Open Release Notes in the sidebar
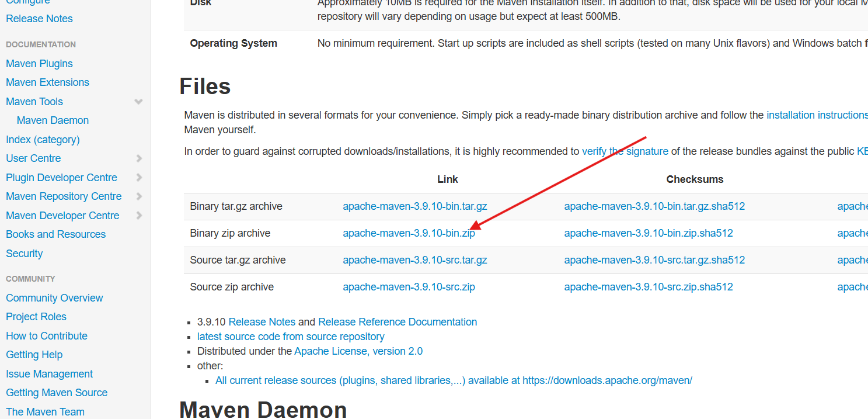The width and height of the screenshot is (868, 419). click(39, 19)
